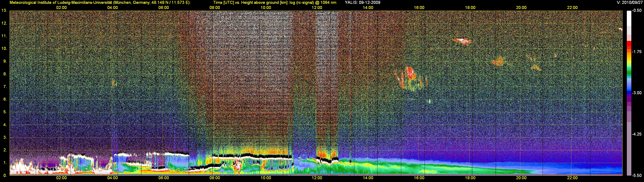Click the '12:00' label on the top time axis

coord(317,8)
